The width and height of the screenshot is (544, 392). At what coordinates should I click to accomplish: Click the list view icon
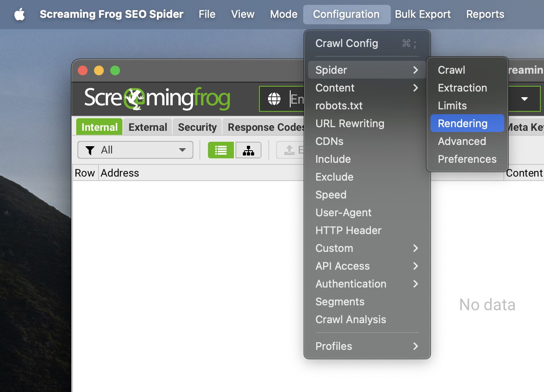pyautogui.click(x=221, y=150)
